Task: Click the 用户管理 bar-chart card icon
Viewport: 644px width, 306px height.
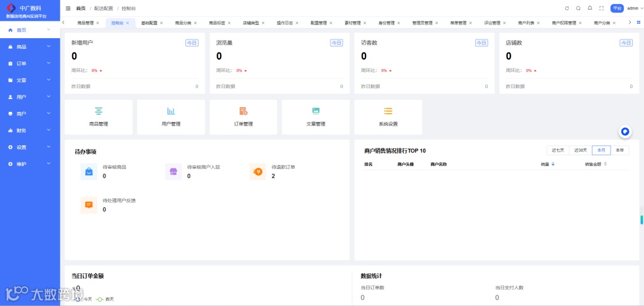Action: tap(171, 111)
